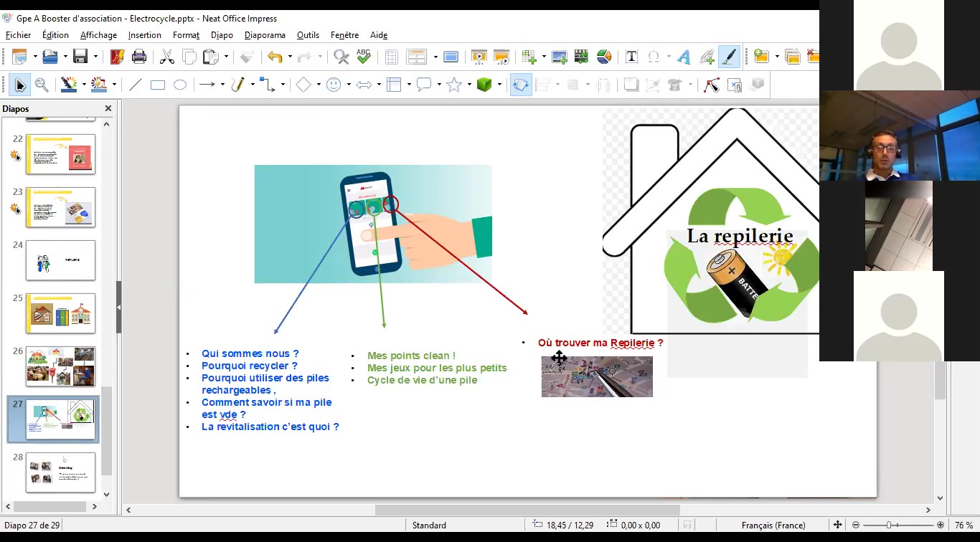
Task: Export the presentation as PDF
Action: [x=117, y=57]
